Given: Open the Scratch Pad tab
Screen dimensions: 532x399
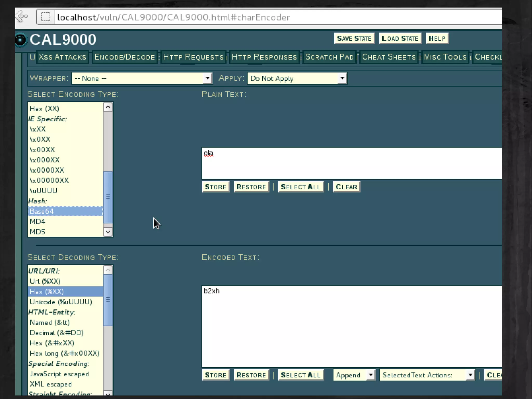Looking at the screenshot, I should (x=329, y=57).
